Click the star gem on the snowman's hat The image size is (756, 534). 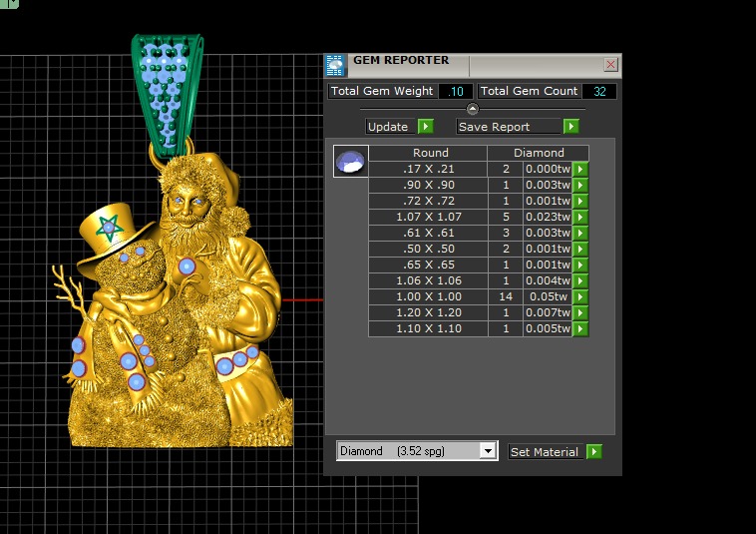point(109,227)
